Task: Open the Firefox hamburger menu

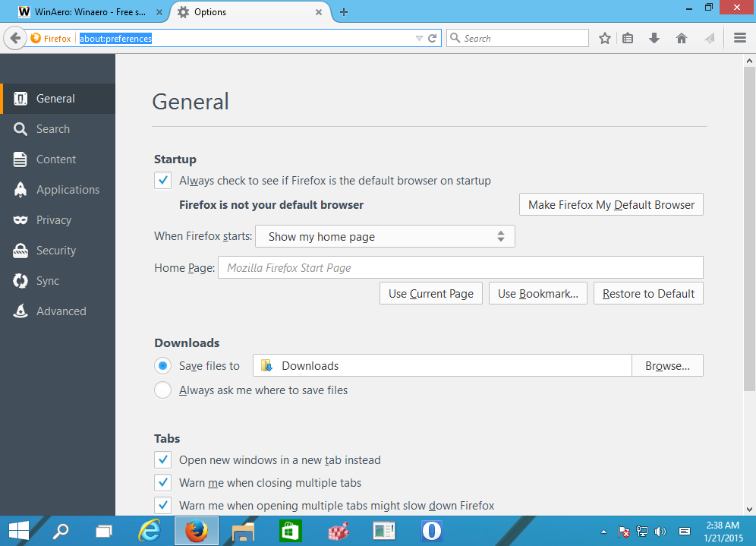Action: point(740,37)
